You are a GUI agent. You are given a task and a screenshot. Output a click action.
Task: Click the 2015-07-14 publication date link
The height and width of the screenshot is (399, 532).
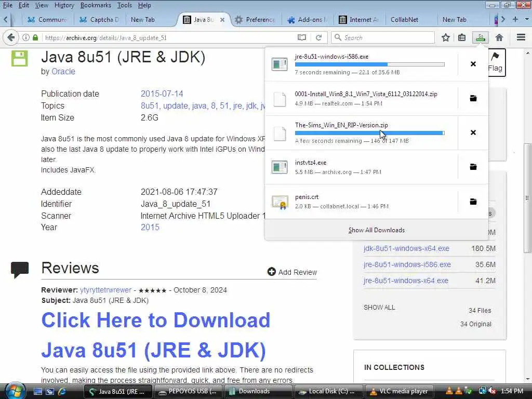coord(162,94)
